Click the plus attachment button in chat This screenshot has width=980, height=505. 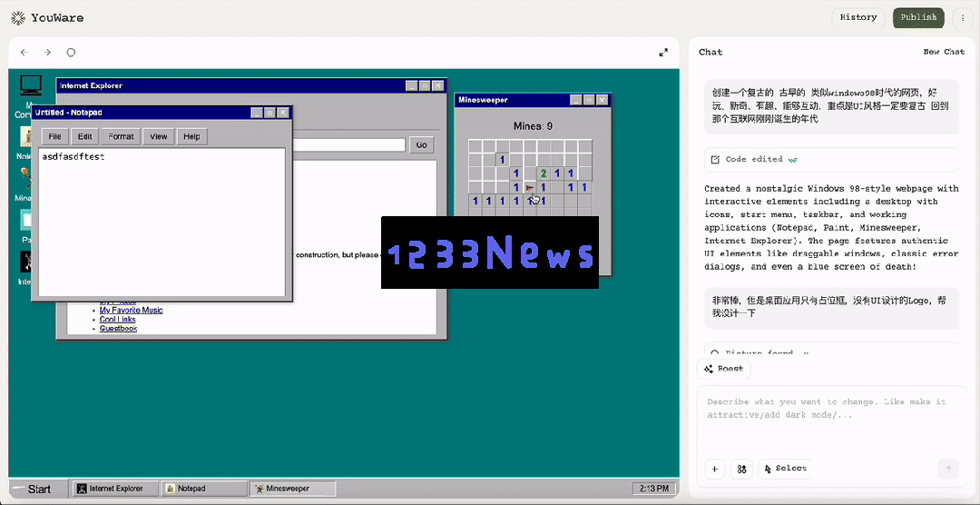715,469
